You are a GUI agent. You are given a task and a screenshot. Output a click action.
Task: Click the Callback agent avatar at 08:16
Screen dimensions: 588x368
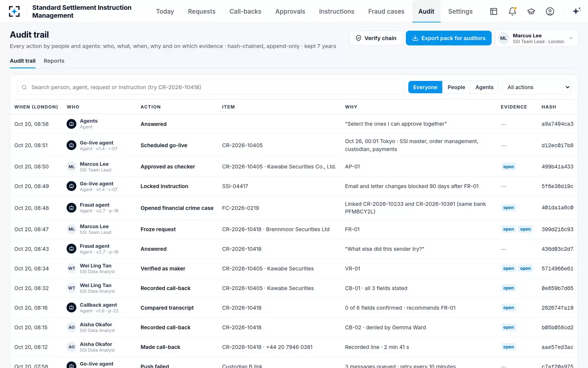point(71,307)
